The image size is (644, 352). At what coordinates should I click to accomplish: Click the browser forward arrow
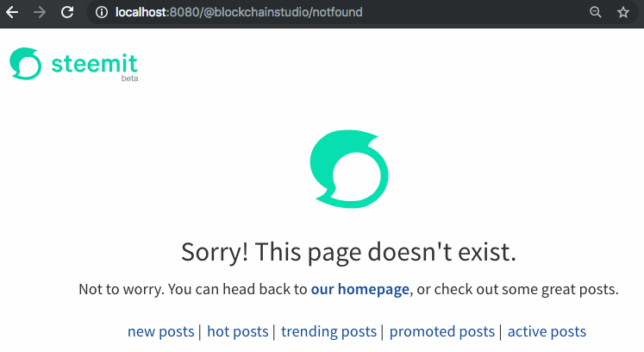40,12
